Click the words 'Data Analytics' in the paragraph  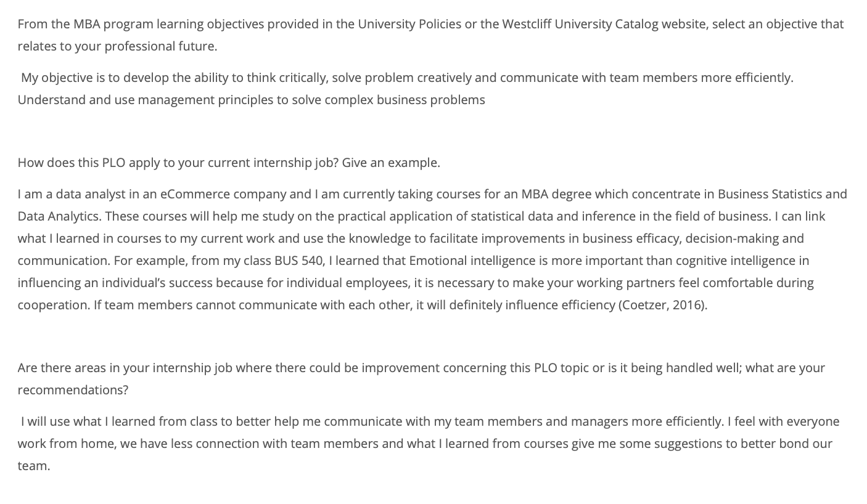(x=59, y=216)
